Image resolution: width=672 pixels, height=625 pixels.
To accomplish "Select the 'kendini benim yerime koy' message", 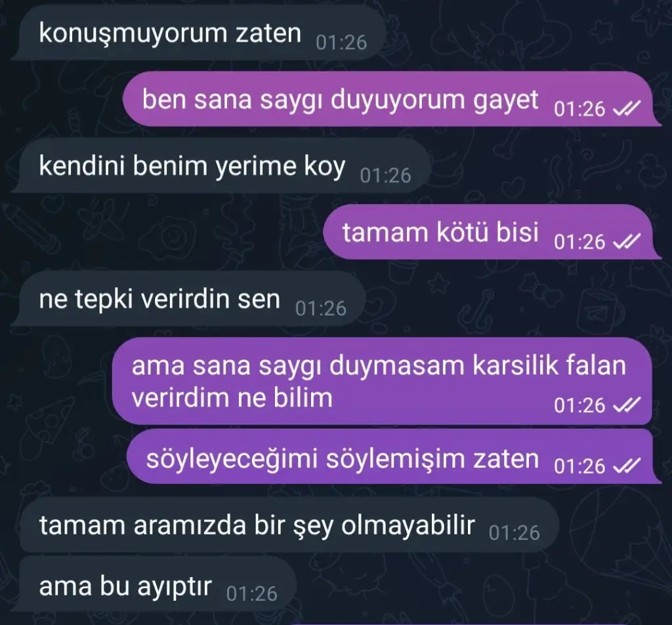I will click(220, 166).
